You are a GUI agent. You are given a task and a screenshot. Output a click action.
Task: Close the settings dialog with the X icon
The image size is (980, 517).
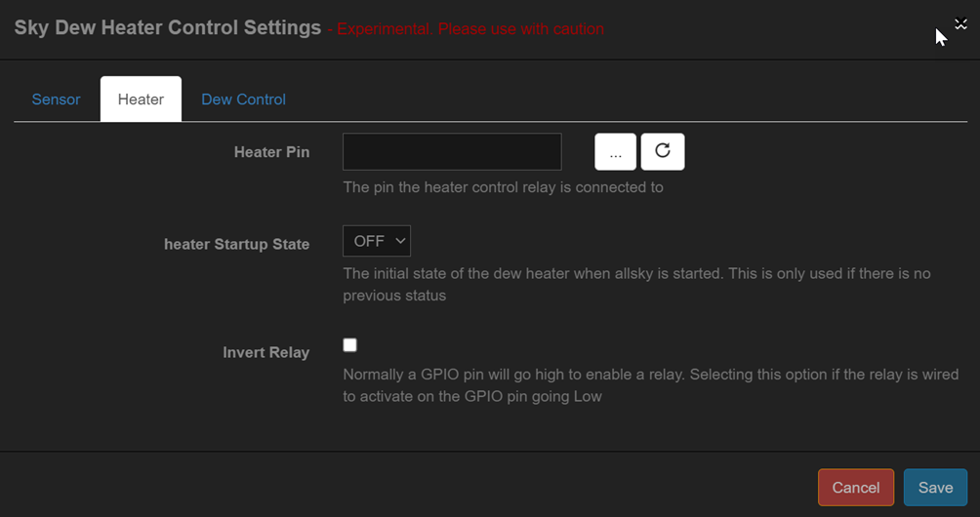(x=960, y=25)
